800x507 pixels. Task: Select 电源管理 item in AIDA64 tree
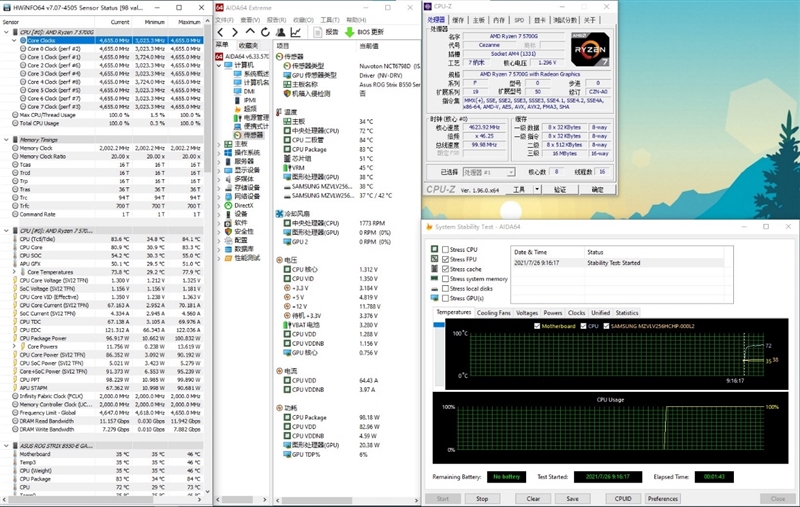251,117
